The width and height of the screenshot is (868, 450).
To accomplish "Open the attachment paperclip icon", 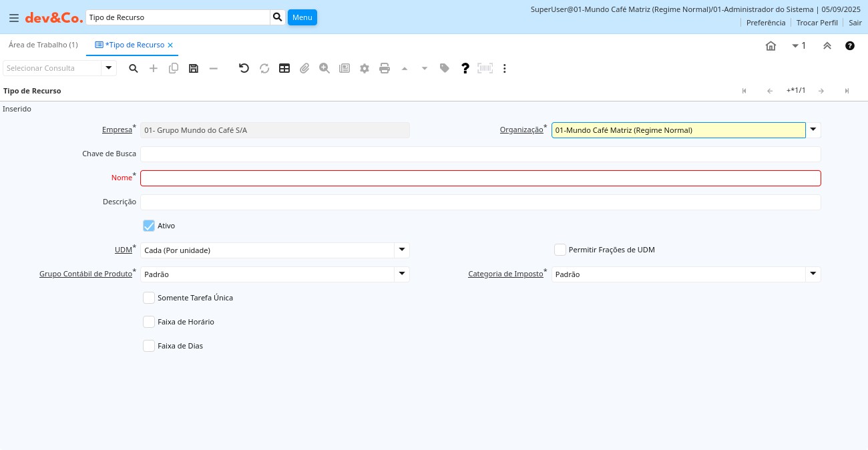I will coord(304,68).
